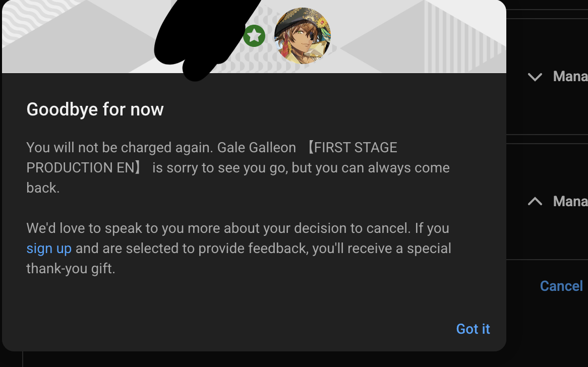The image size is (588, 367).
Task: Click the black scribble on the banner
Action: pos(202,38)
